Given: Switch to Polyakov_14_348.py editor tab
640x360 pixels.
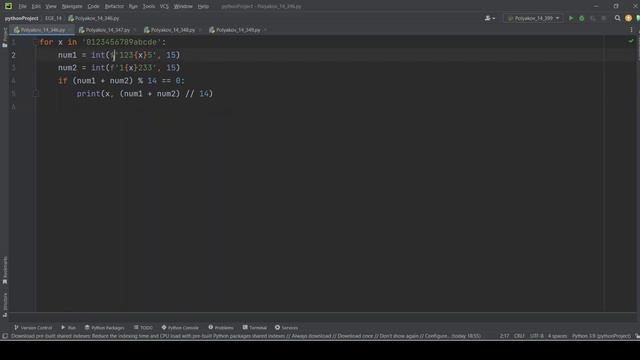Looking at the screenshot, I should (x=173, y=30).
